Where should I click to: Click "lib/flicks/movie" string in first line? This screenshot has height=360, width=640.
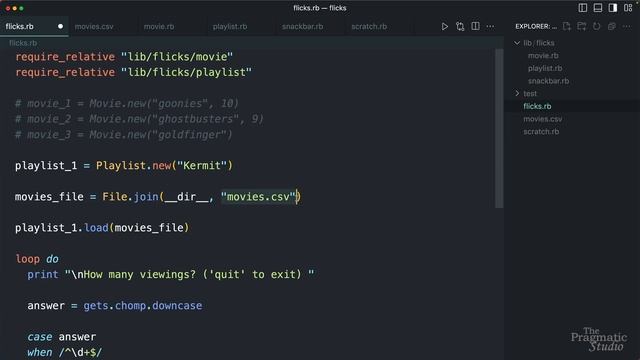click(x=177, y=57)
